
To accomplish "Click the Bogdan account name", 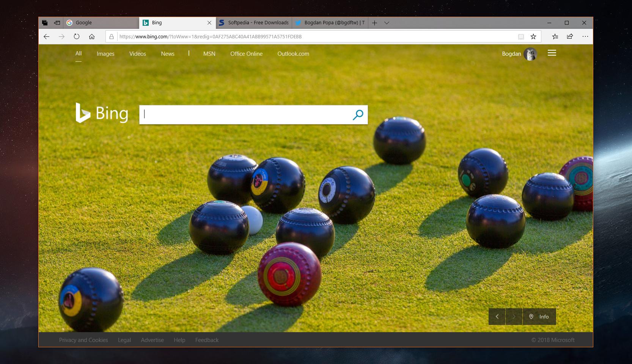I will click(511, 54).
